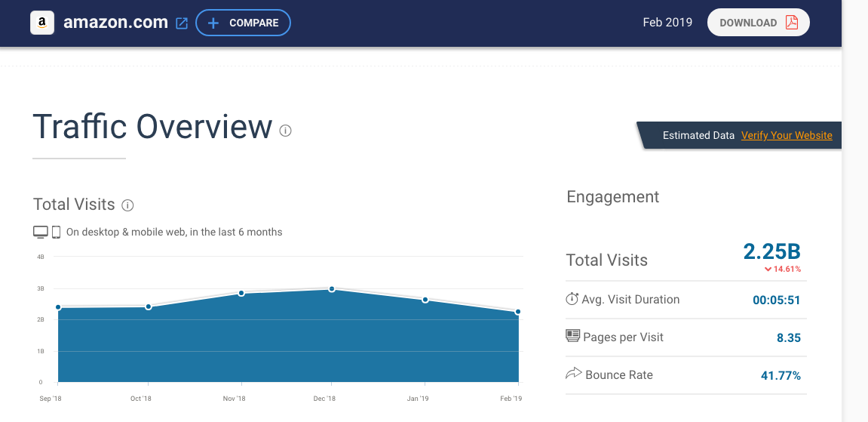868x422 pixels.
Task: Click the Dec '18 x-axis label
Action: coord(324,399)
